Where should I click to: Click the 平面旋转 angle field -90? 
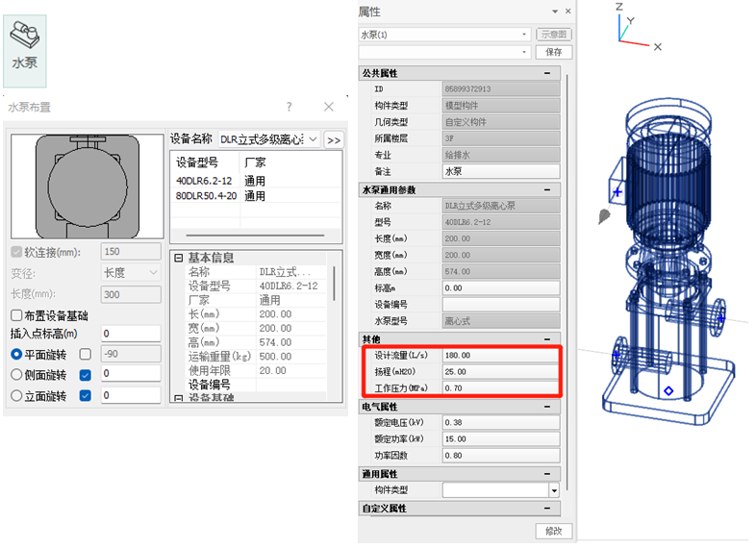coord(131,354)
